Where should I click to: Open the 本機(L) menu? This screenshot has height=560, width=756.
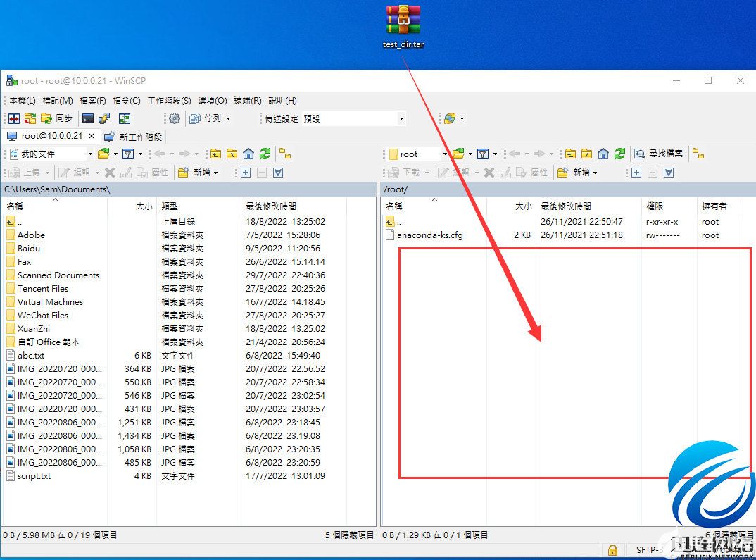tap(23, 101)
